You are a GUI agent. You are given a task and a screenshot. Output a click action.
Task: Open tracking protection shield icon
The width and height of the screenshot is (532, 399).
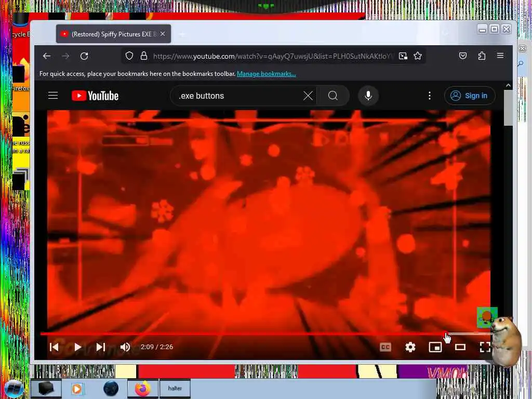pyautogui.click(x=129, y=56)
